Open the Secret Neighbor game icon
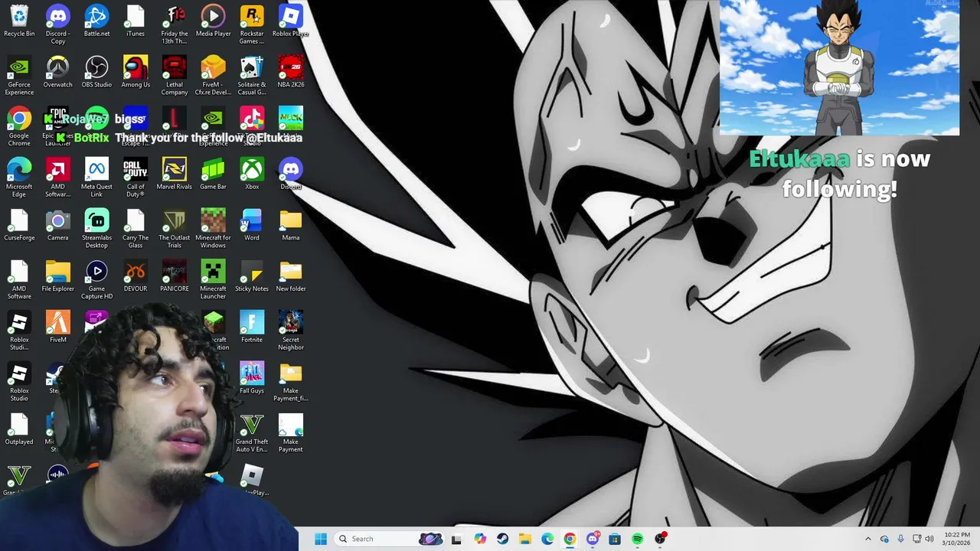Image resolution: width=980 pixels, height=551 pixels. [x=291, y=331]
